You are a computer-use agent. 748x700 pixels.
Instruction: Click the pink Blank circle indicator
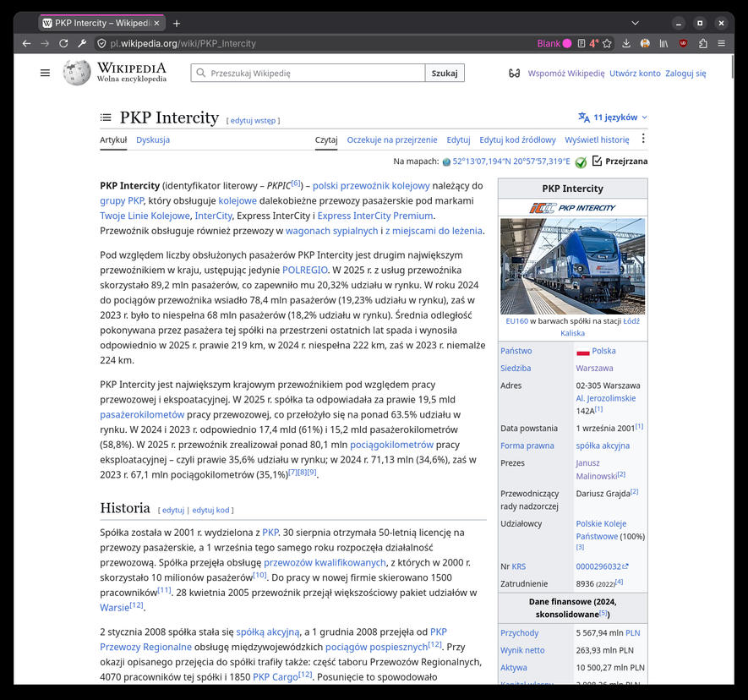tap(567, 43)
